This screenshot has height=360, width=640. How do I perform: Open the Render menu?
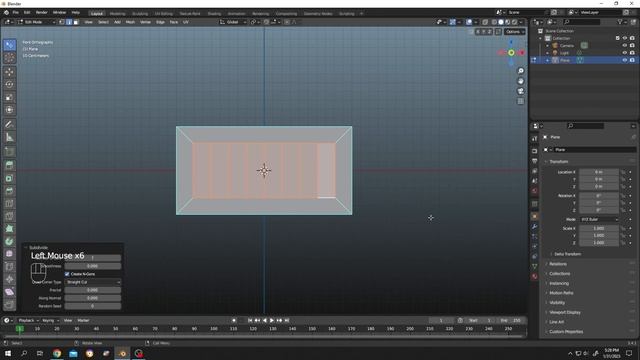[x=41, y=13]
